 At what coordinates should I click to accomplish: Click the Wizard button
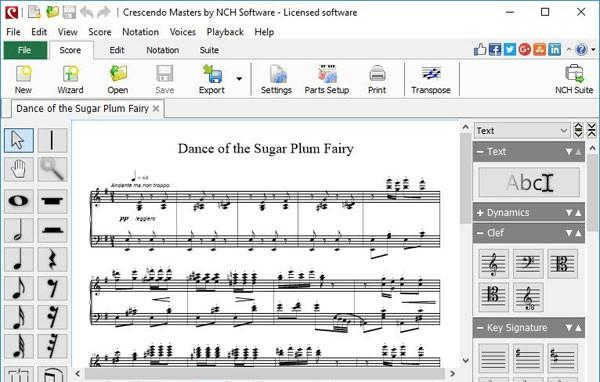[x=70, y=80]
